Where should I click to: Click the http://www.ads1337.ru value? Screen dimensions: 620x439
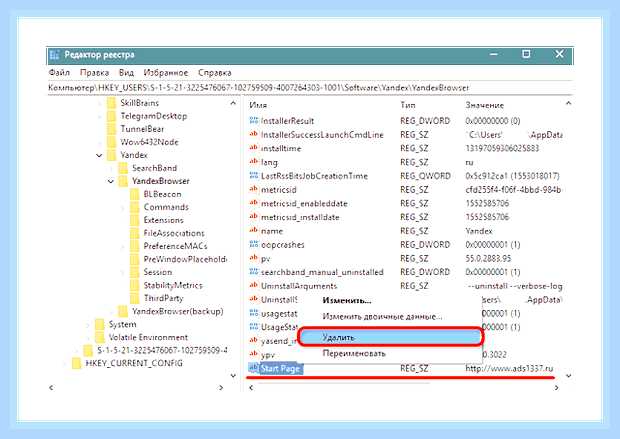coord(509,368)
